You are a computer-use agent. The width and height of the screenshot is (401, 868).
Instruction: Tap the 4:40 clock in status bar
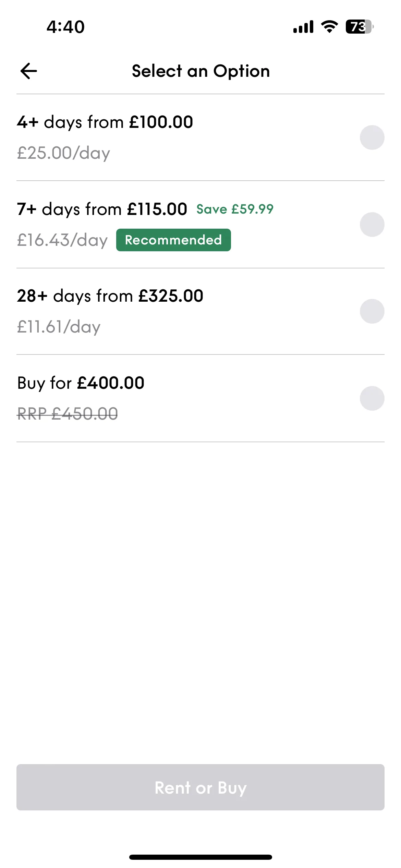pos(65,27)
